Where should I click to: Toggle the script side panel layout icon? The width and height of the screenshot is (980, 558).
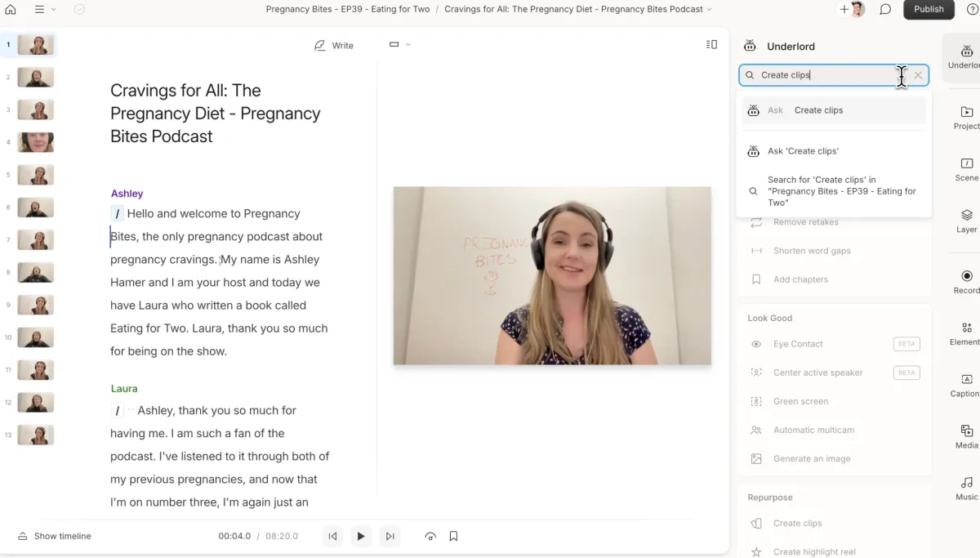pyautogui.click(x=711, y=44)
